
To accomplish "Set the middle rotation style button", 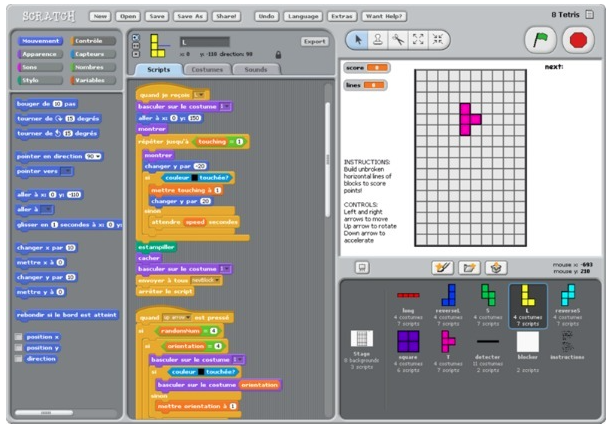I will tap(136, 46).
